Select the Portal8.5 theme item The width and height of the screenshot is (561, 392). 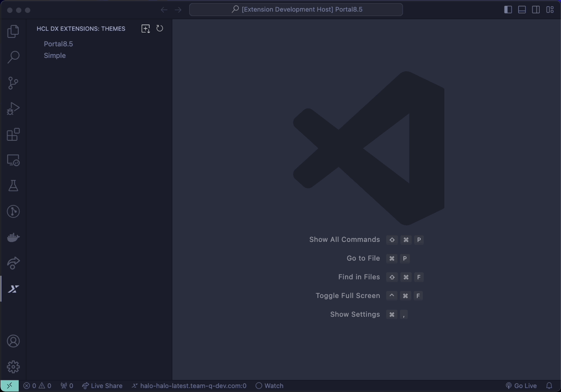(x=58, y=44)
